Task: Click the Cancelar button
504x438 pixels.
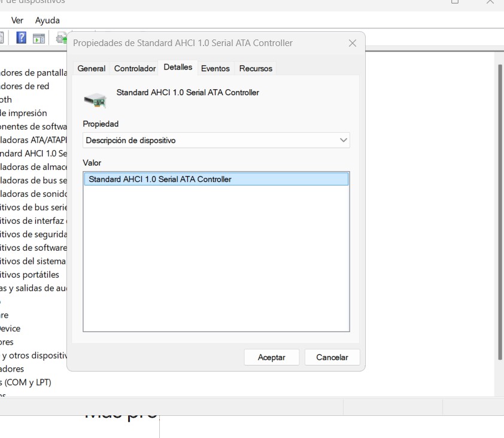Action: [332, 357]
